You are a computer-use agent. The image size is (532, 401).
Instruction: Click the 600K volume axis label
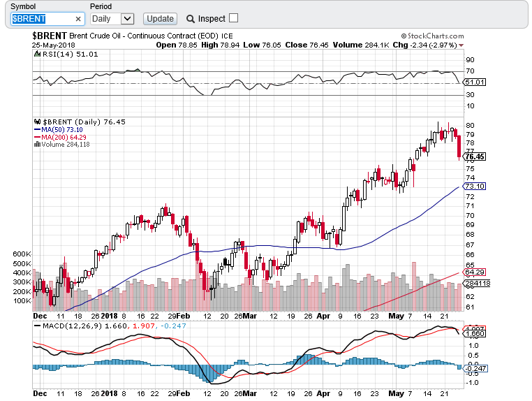click(x=22, y=254)
